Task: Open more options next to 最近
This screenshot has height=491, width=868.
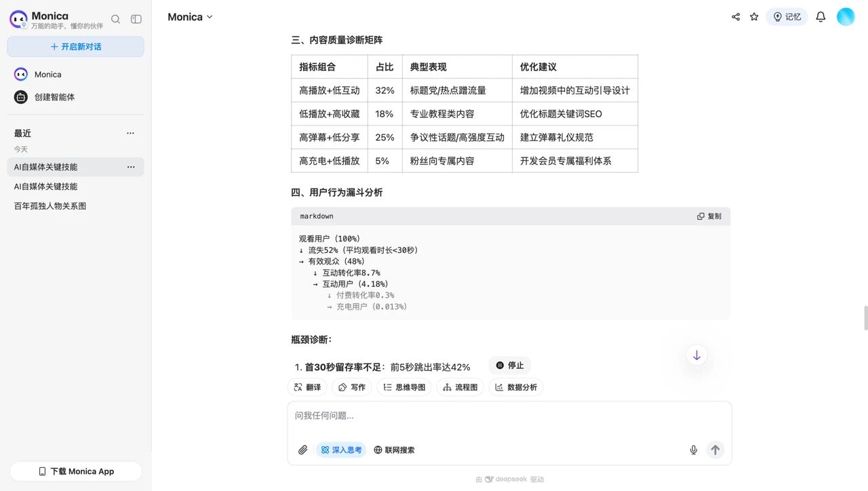Action: click(130, 134)
